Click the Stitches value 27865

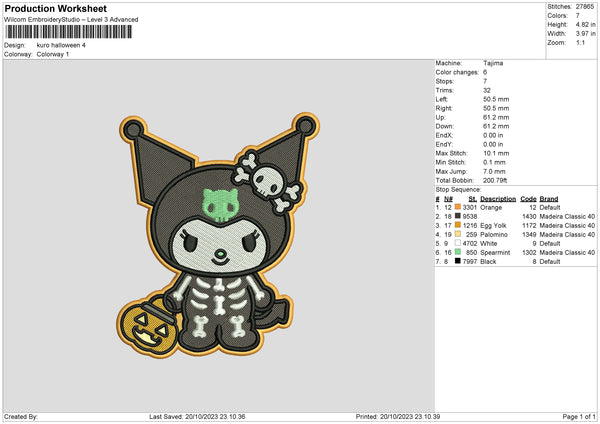pyautogui.click(x=585, y=7)
